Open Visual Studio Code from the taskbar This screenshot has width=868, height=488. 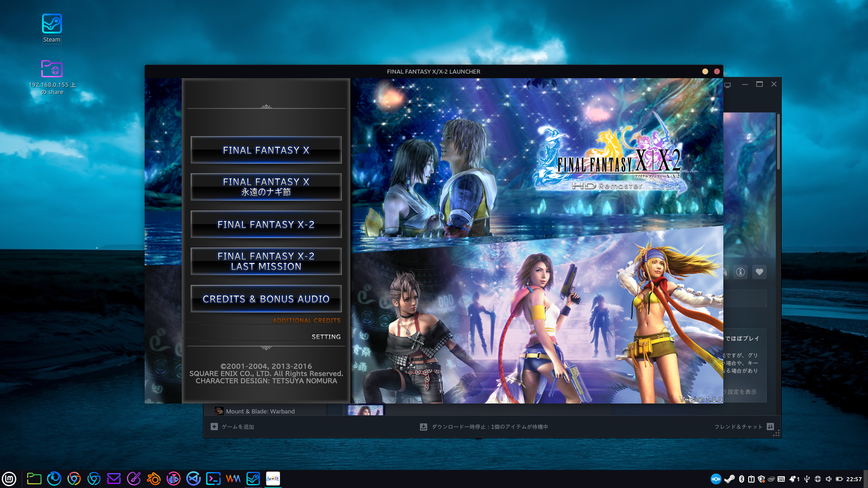point(193,479)
